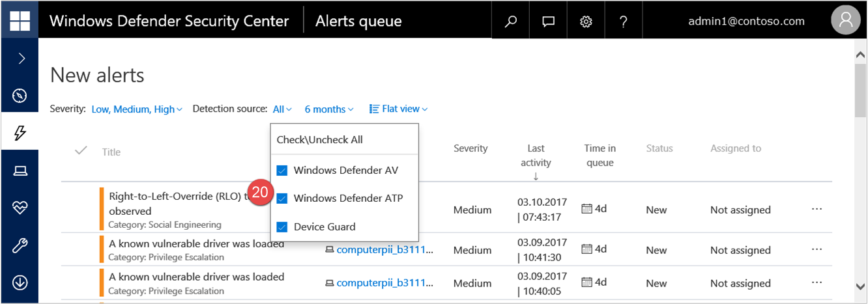Open the more options ellipsis for RLO alert

coord(817,209)
